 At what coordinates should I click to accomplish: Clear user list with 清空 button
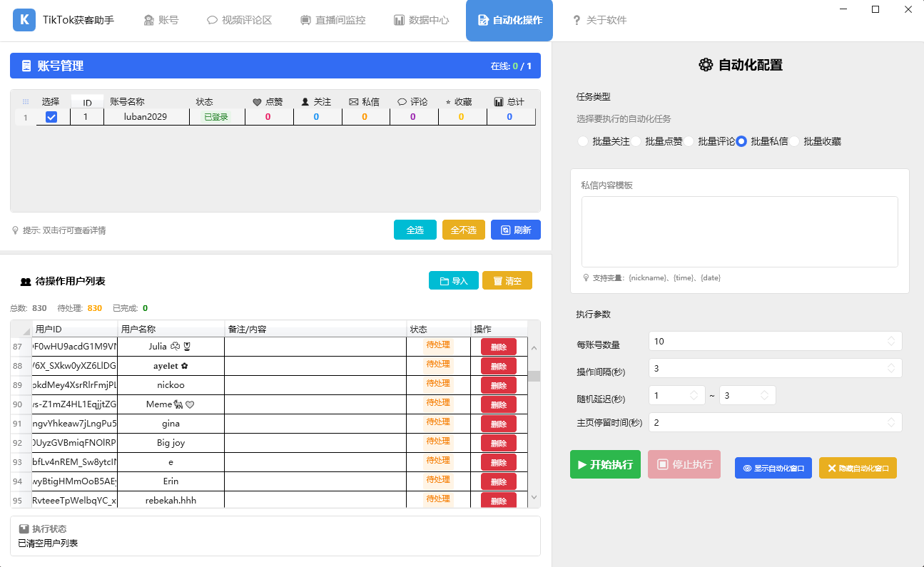point(507,280)
